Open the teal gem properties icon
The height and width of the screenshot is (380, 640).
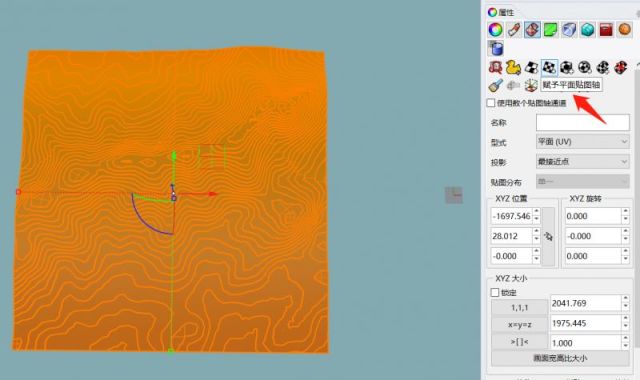(x=587, y=30)
